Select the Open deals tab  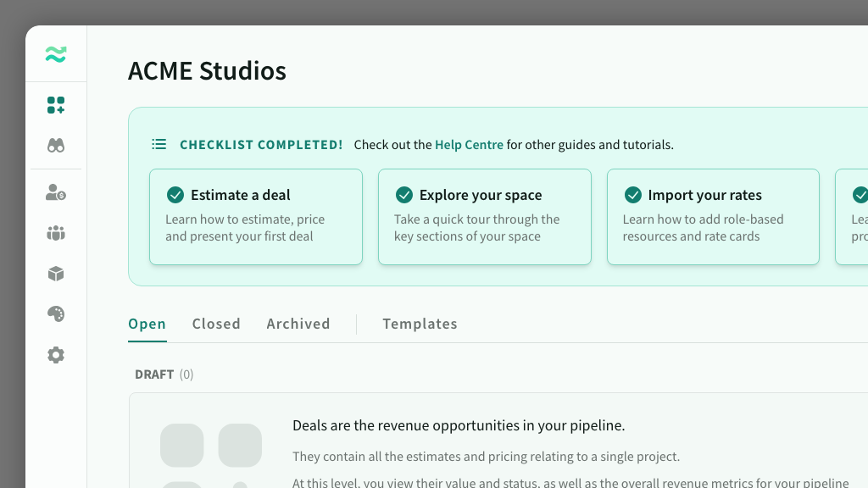tap(147, 324)
